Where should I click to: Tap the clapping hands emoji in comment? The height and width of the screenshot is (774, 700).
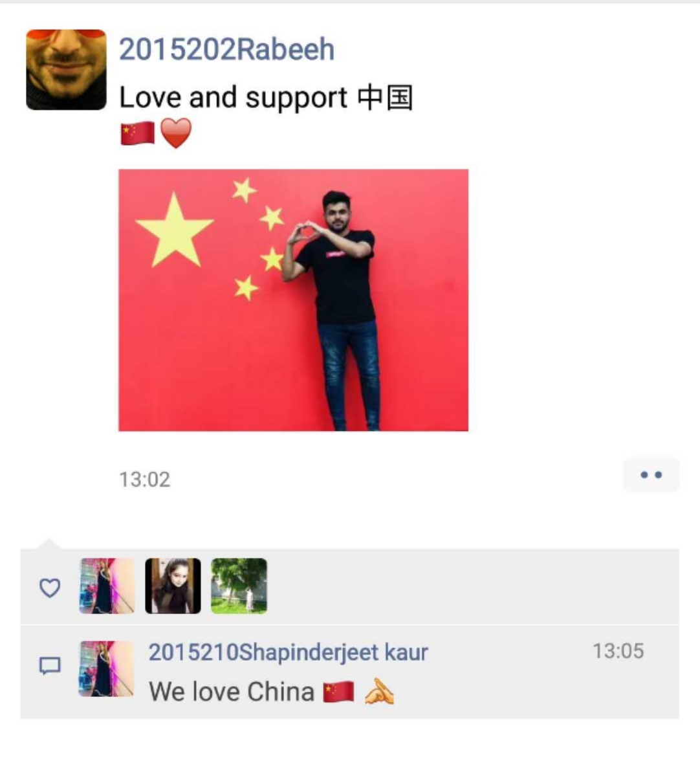[x=379, y=692]
